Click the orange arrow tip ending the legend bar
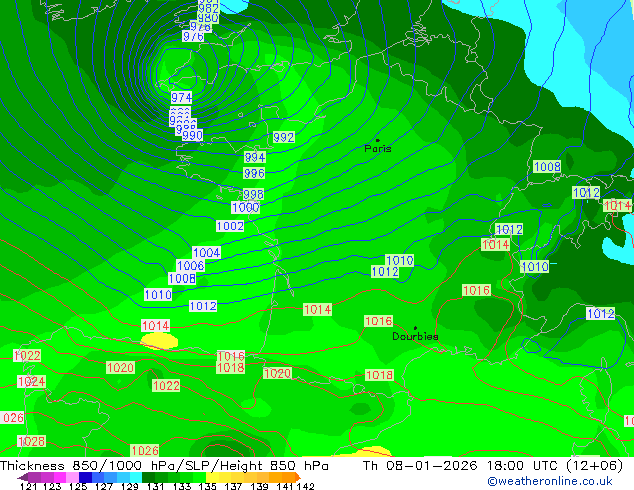The image size is (634, 490). coord(298,477)
